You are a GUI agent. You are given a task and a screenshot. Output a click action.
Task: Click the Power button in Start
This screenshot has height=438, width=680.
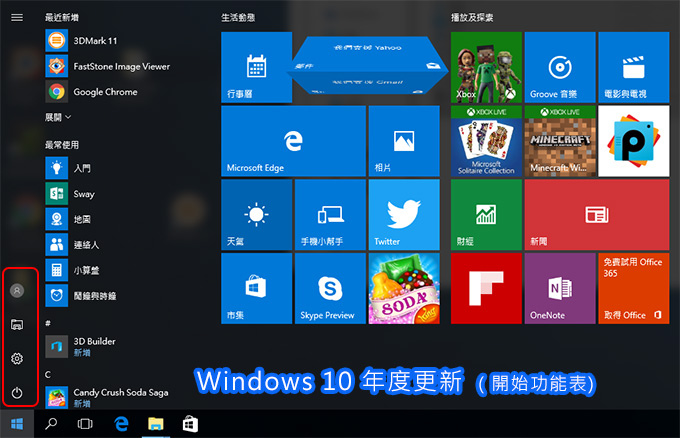coord(17,393)
